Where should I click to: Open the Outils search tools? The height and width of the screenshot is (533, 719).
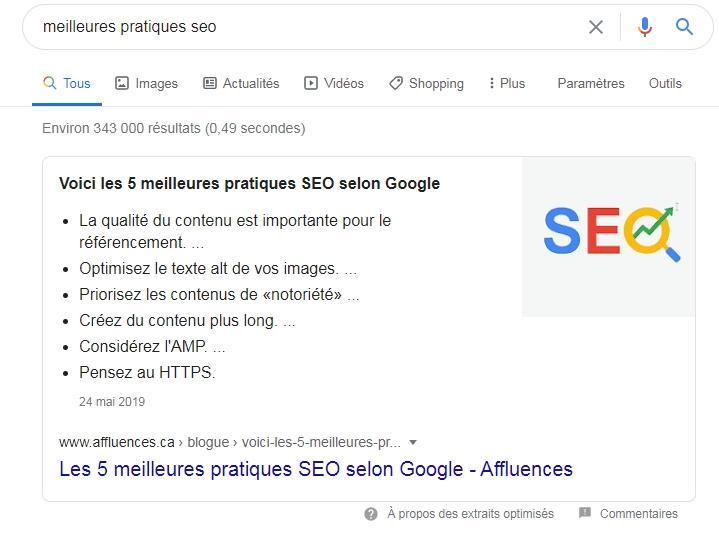665,83
